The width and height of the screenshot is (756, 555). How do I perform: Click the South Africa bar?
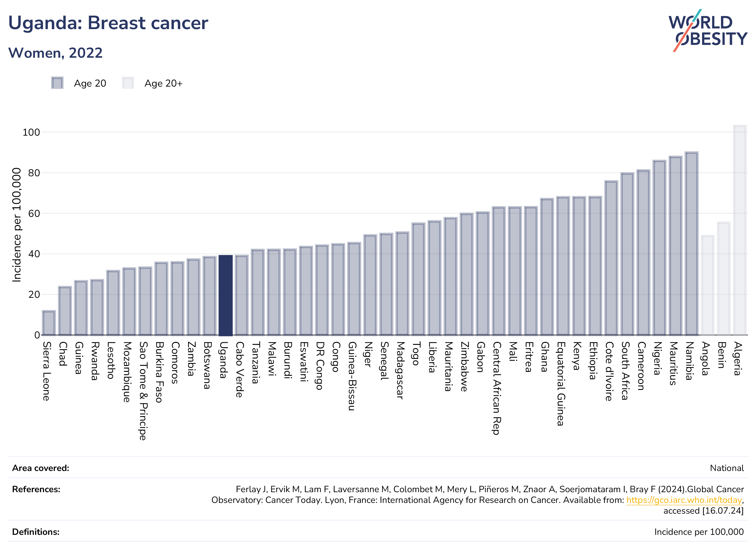(x=627, y=254)
